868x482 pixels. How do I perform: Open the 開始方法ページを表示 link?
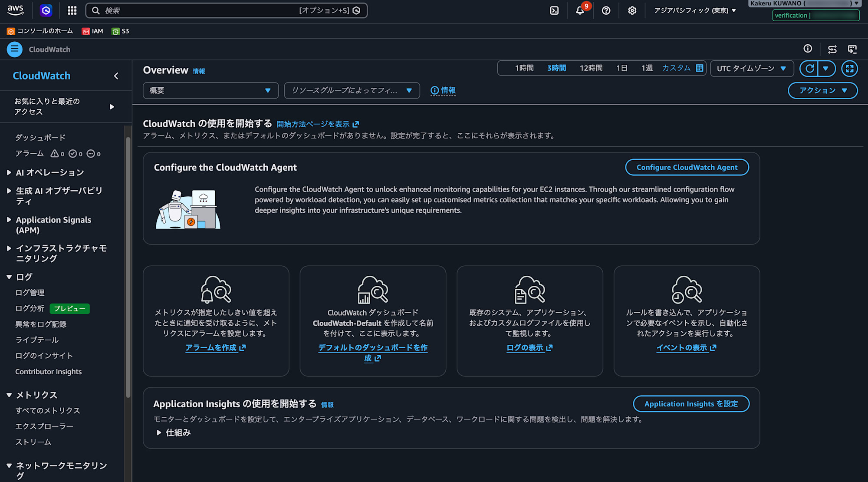pyautogui.click(x=318, y=124)
